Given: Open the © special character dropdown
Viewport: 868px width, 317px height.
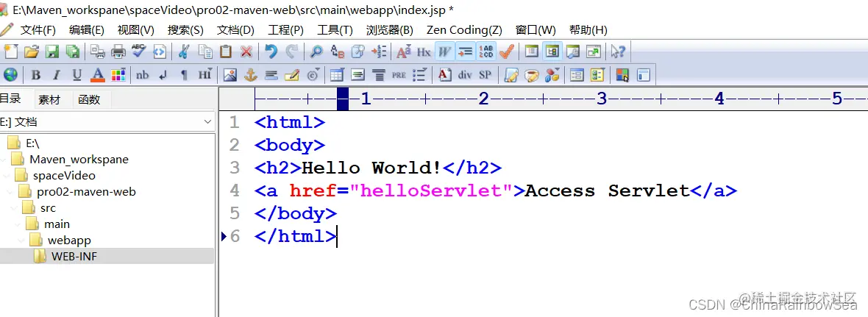Looking at the screenshot, I should pyautogui.click(x=313, y=75).
